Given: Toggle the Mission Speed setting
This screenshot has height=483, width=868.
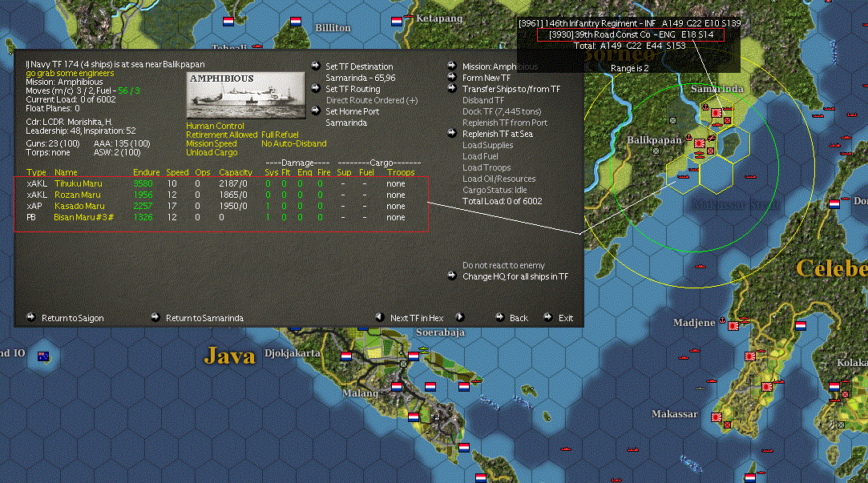Looking at the screenshot, I should [x=211, y=143].
